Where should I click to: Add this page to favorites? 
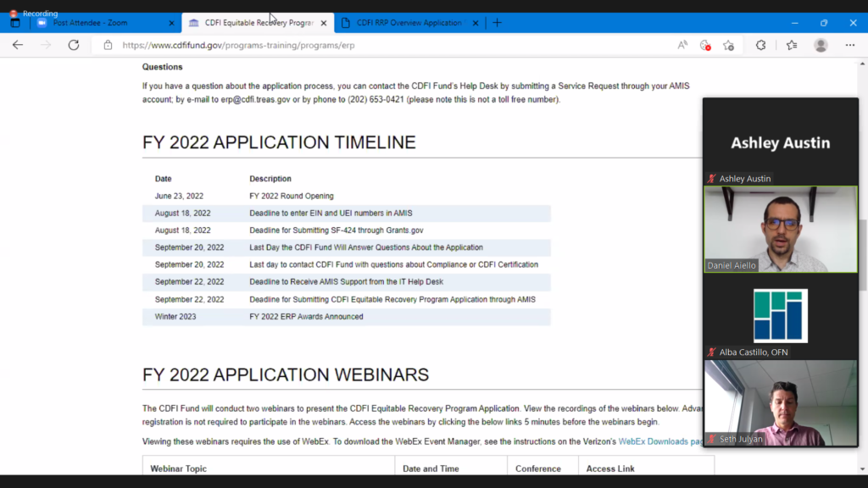point(728,46)
